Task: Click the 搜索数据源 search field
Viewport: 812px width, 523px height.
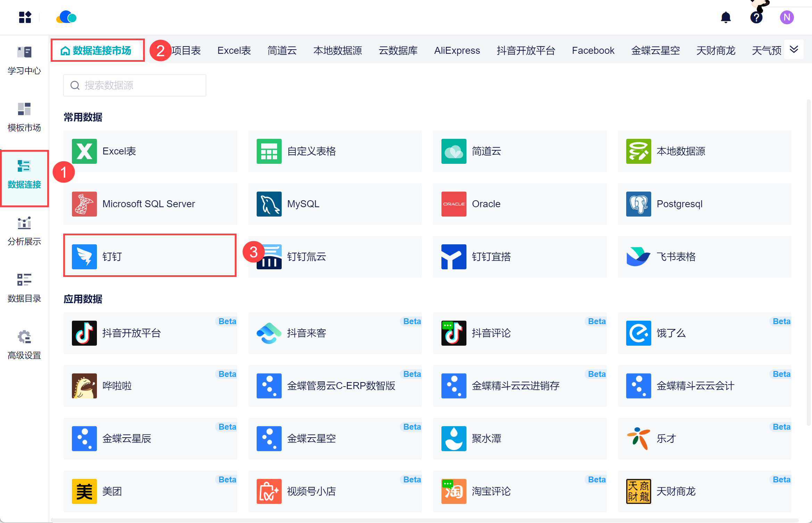Action: (x=135, y=85)
